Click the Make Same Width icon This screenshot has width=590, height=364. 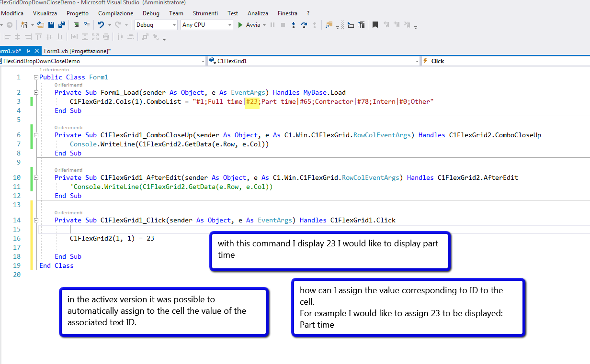click(x=74, y=37)
